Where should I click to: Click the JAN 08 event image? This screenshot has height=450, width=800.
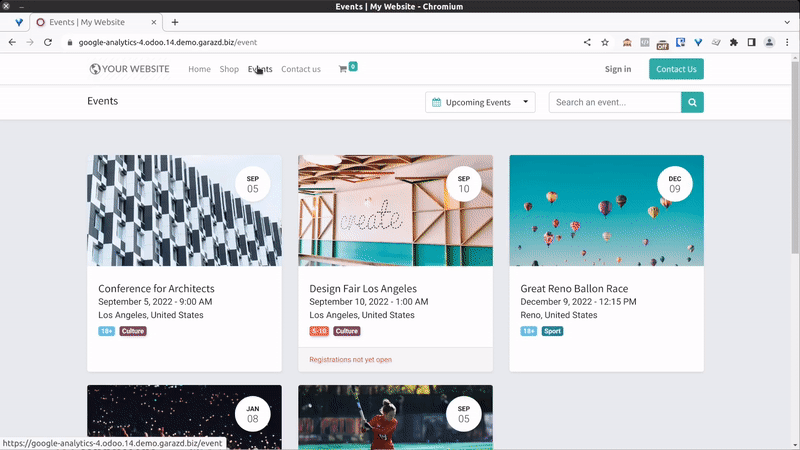pyautogui.click(x=184, y=417)
